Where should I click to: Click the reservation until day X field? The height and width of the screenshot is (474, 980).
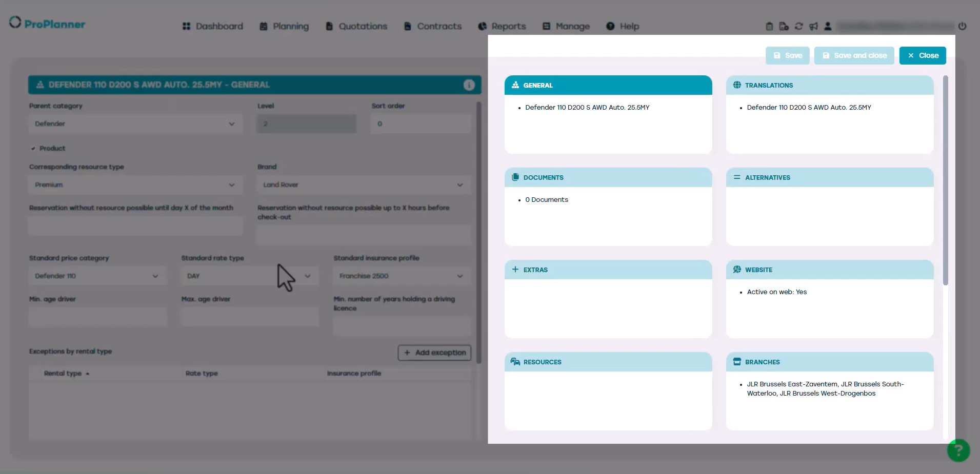coord(135,226)
